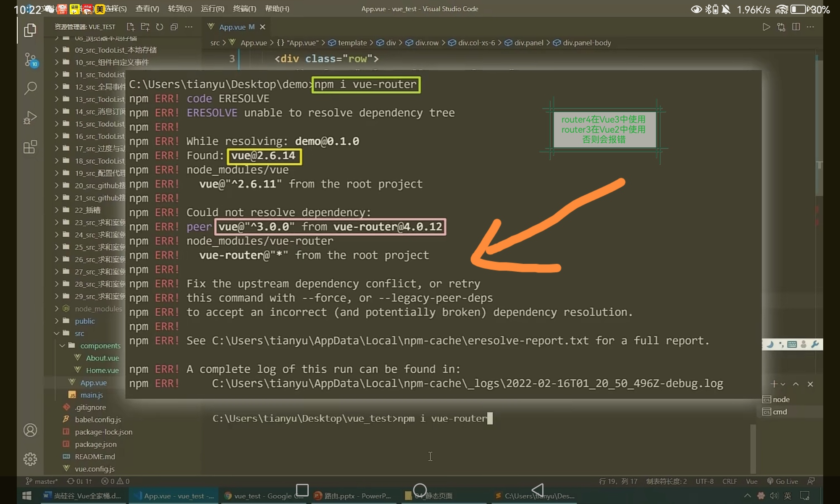
Task: Click the maximize panel chevron in terminal
Action: pos(795,384)
